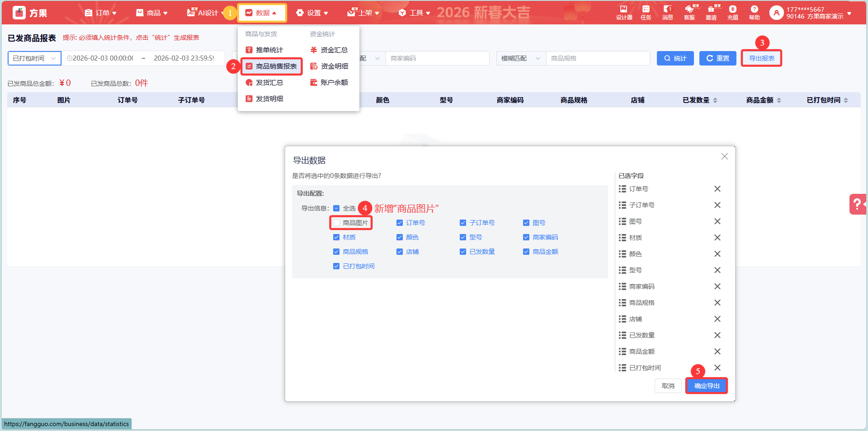This screenshot has width=868, height=431.
Task: Click the 帮助 help icon
Action: [x=754, y=13]
